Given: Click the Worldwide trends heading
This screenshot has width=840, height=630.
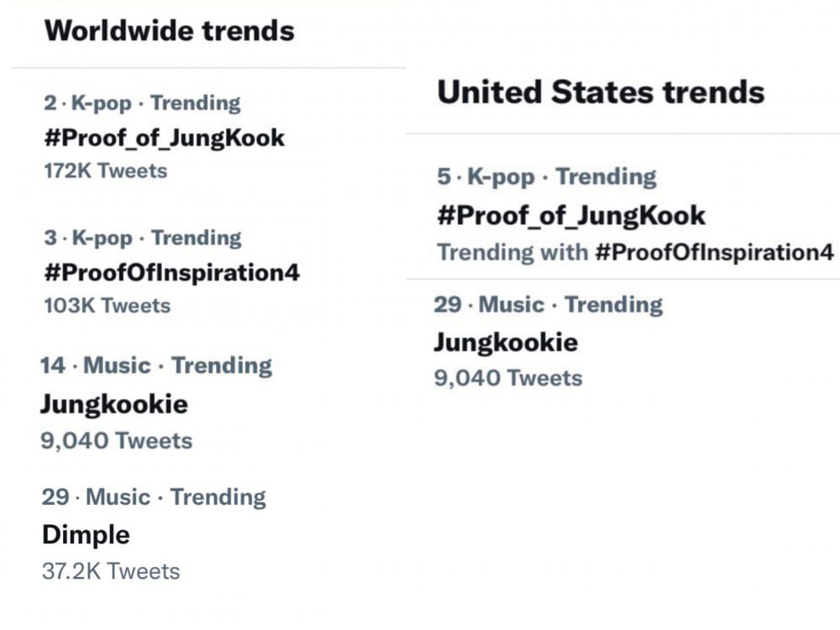Looking at the screenshot, I should pyautogui.click(x=170, y=30).
